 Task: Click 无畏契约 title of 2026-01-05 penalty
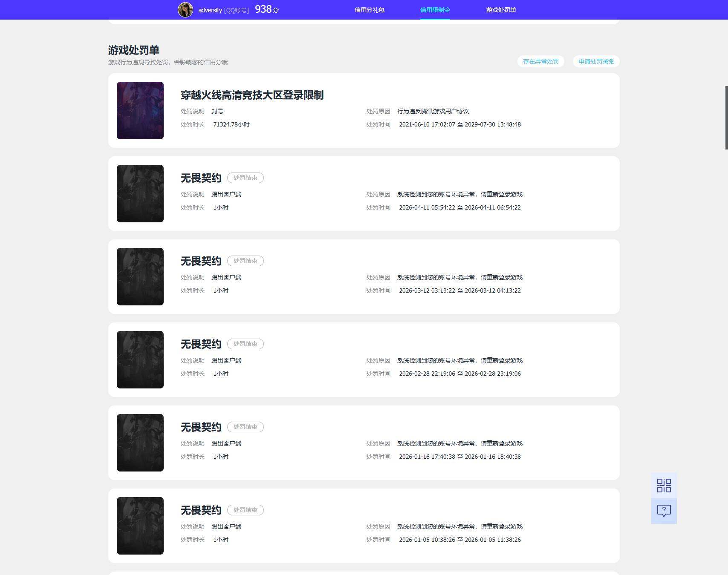[201, 510]
